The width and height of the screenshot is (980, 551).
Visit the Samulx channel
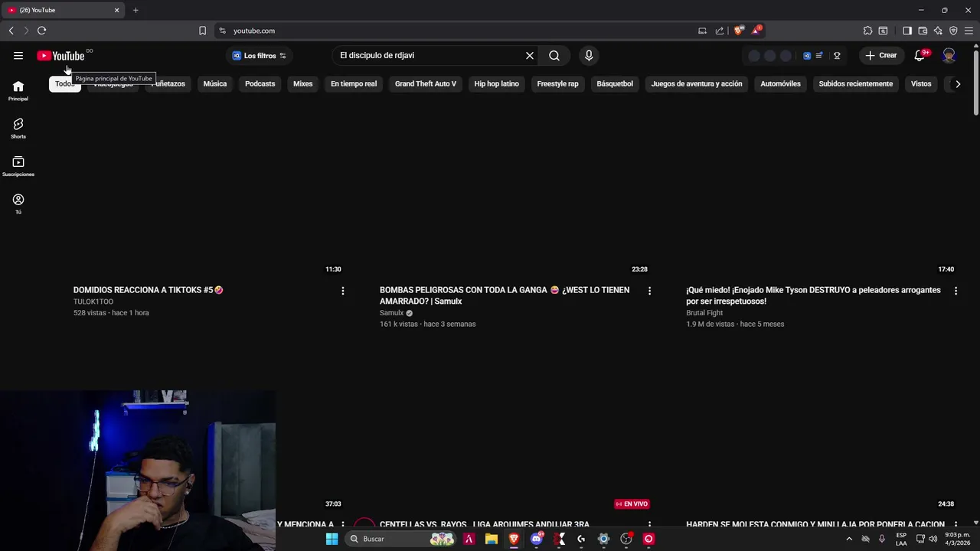point(391,313)
